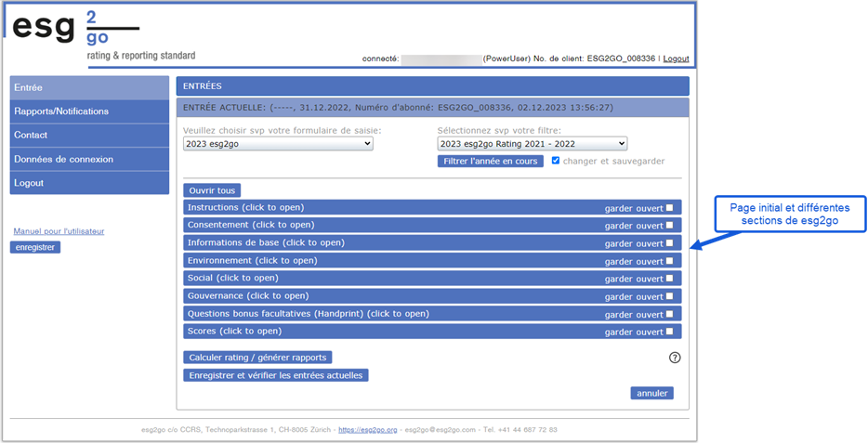Expand Informations de base section

(x=266, y=243)
